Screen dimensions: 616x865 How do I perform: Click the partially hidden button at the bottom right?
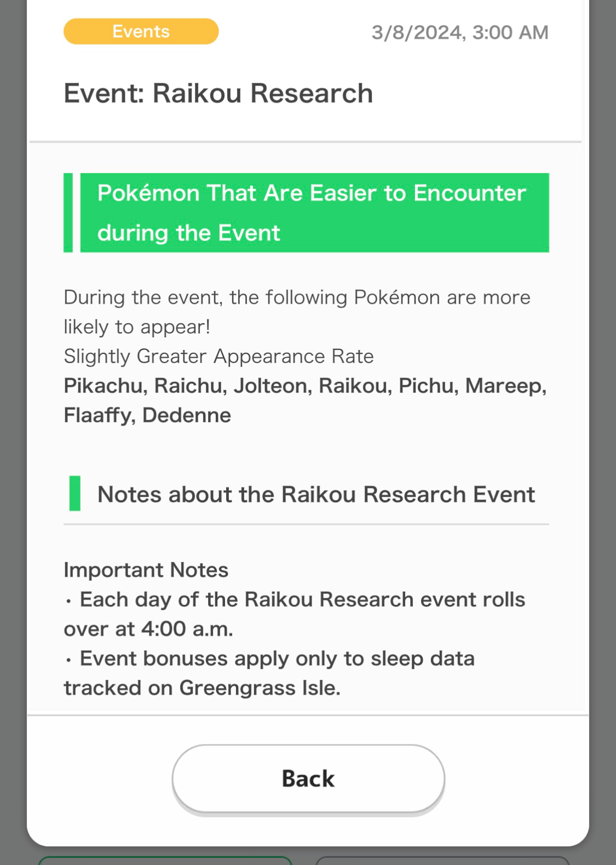pos(442,861)
